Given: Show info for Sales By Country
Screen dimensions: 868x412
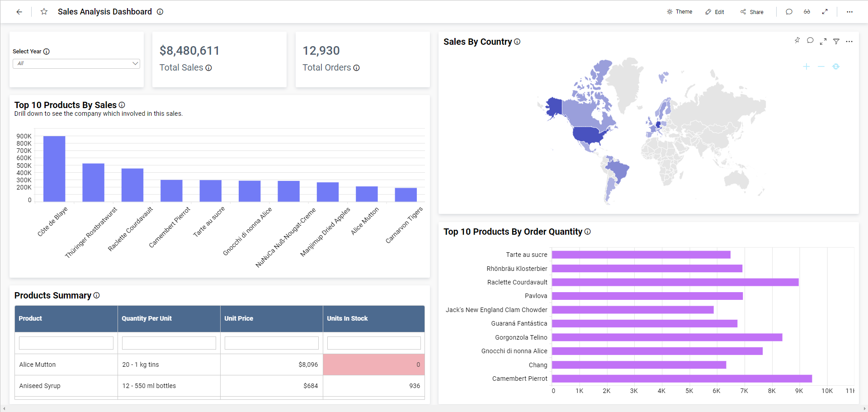Looking at the screenshot, I should click(x=517, y=42).
